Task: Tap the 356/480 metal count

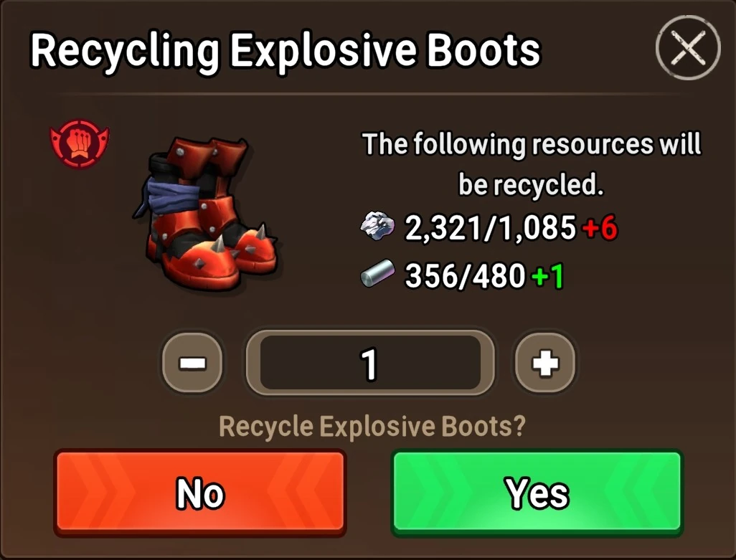Action: click(465, 275)
